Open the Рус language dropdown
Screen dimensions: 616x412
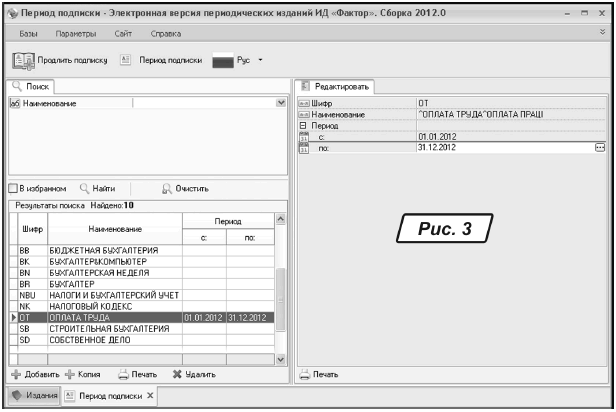260,59
